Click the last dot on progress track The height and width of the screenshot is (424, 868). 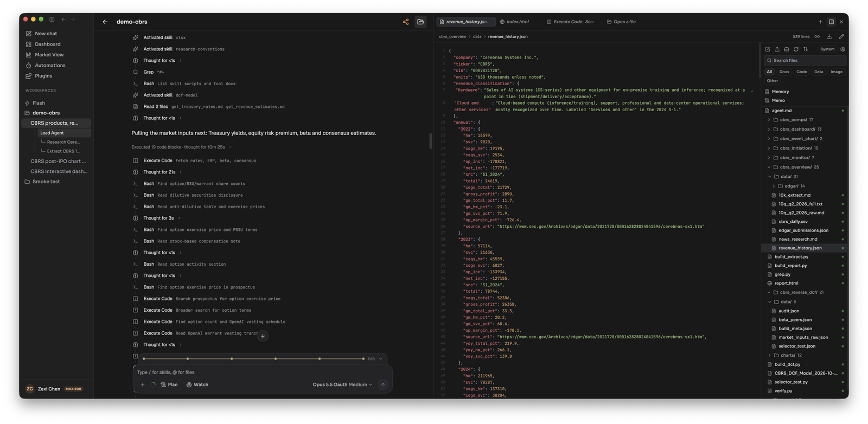(x=363, y=359)
